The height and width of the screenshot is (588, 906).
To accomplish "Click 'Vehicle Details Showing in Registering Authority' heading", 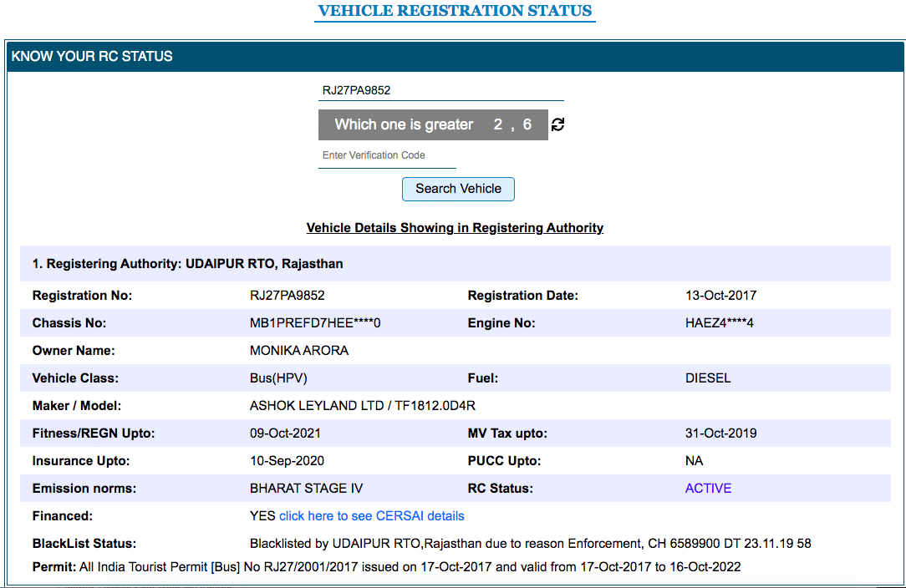I will [455, 228].
